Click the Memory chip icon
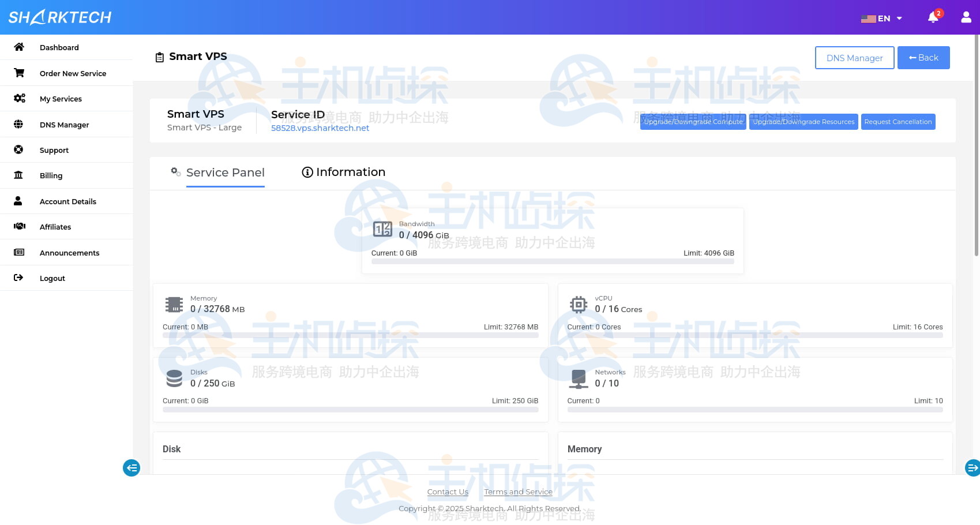The height and width of the screenshot is (525, 980). point(174,304)
